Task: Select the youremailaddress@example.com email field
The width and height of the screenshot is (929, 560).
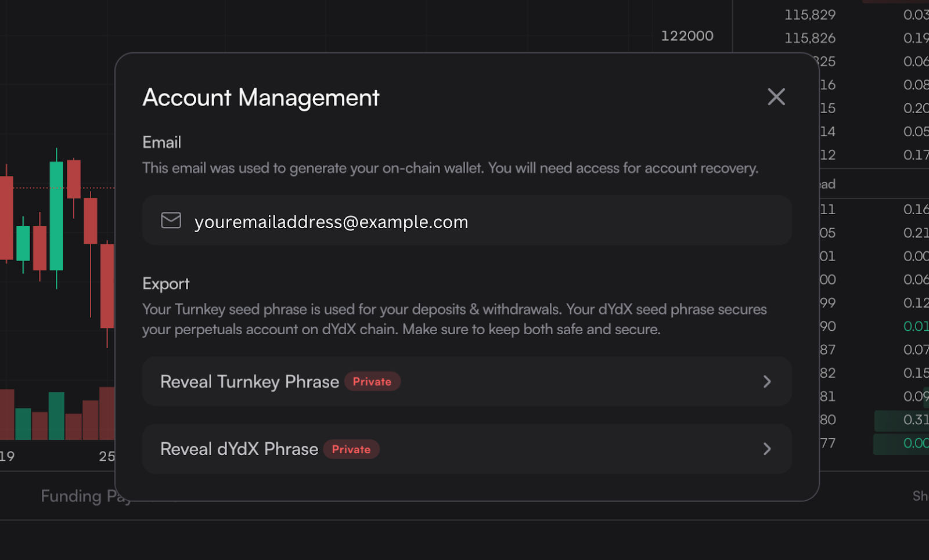Action: point(467,221)
